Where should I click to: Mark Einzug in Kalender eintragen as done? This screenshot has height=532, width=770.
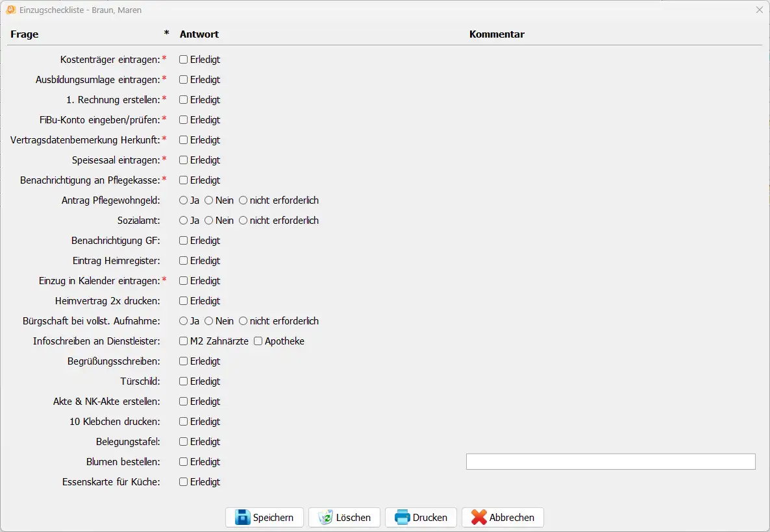[x=184, y=281]
